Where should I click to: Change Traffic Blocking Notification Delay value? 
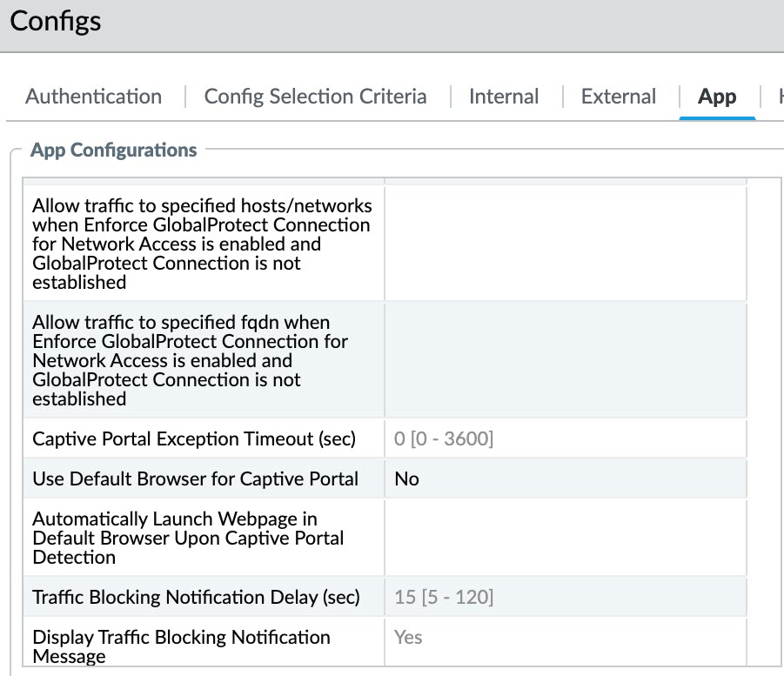tap(565, 598)
